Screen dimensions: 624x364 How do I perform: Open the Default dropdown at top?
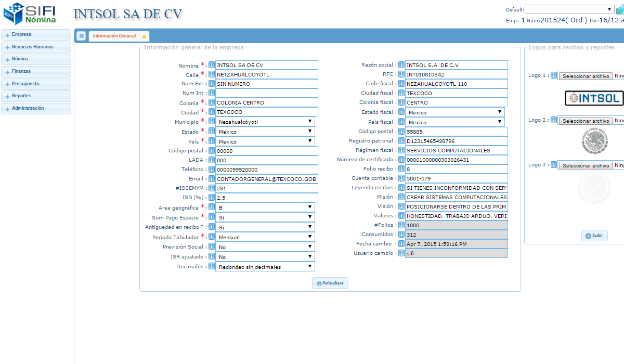point(569,9)
